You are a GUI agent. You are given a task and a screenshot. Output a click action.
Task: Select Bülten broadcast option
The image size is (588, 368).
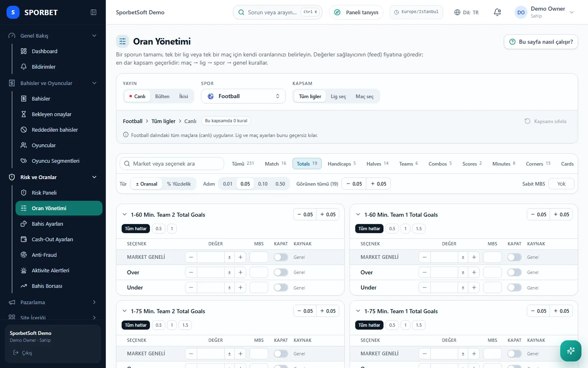click(x=162, y=96)
